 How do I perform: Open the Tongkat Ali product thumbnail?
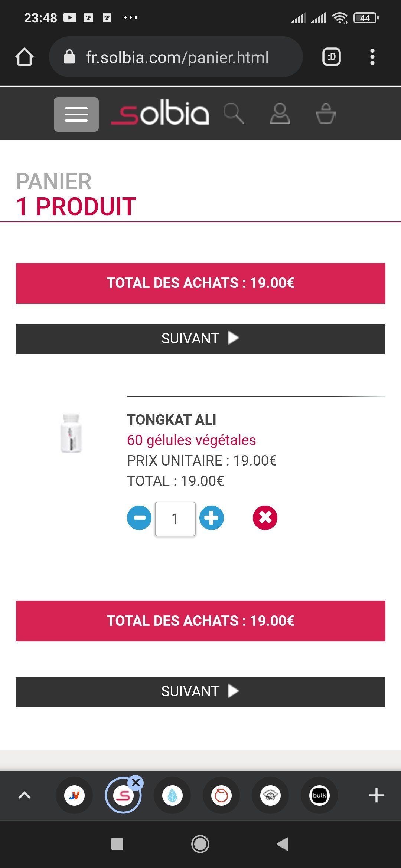pyautogui.click(x=71, y=433)
